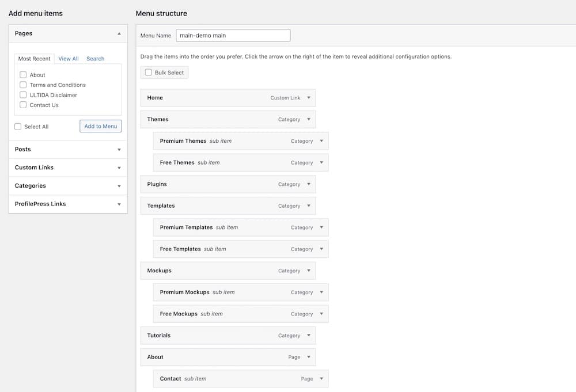
Task: Select the Templates menu item title
Action: coord(161,206)
